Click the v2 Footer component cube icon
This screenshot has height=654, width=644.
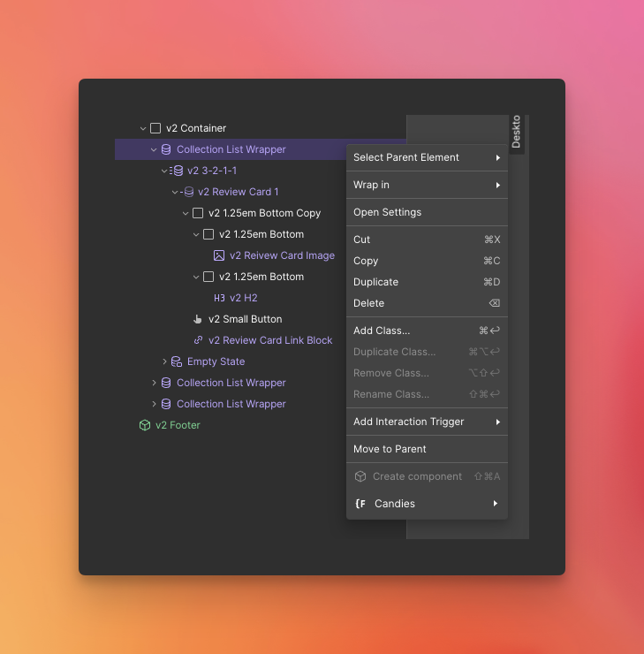click(145, 425)
